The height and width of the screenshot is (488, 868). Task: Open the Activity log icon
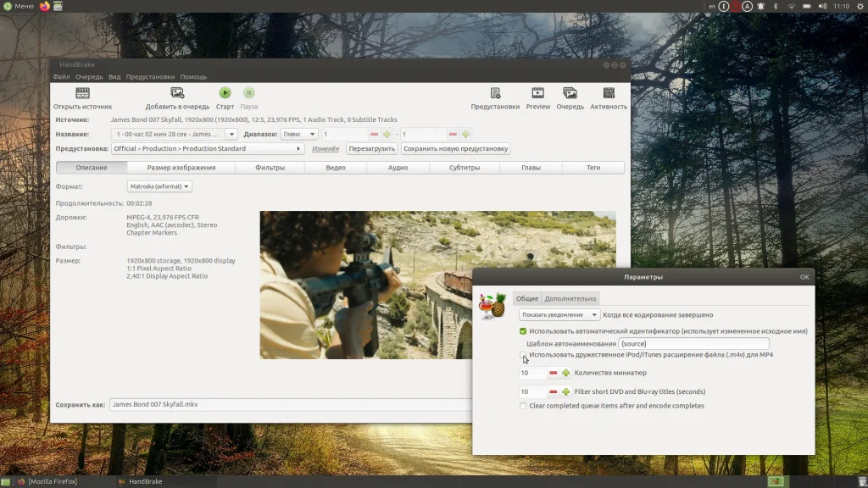coord(609,93)
